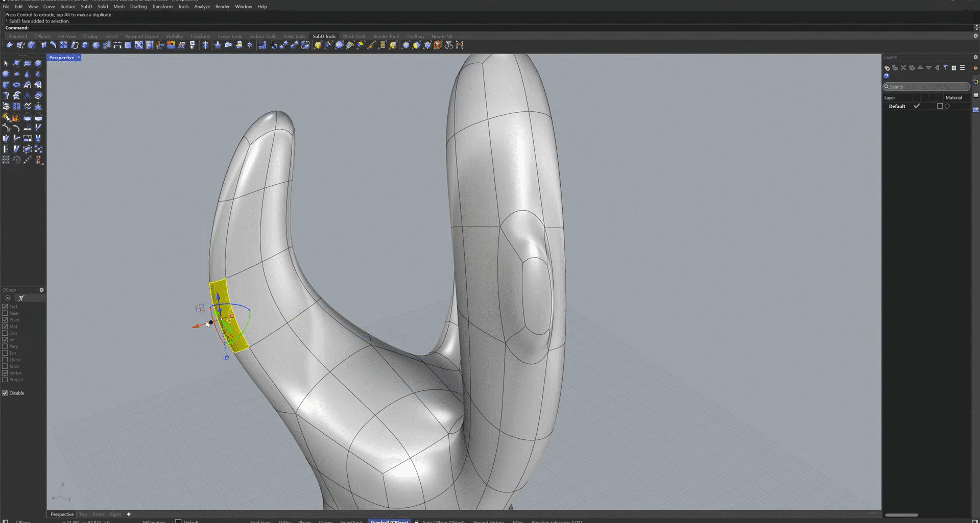
Task: Open the SubD menu in menu bar
Action: point(86,7)
